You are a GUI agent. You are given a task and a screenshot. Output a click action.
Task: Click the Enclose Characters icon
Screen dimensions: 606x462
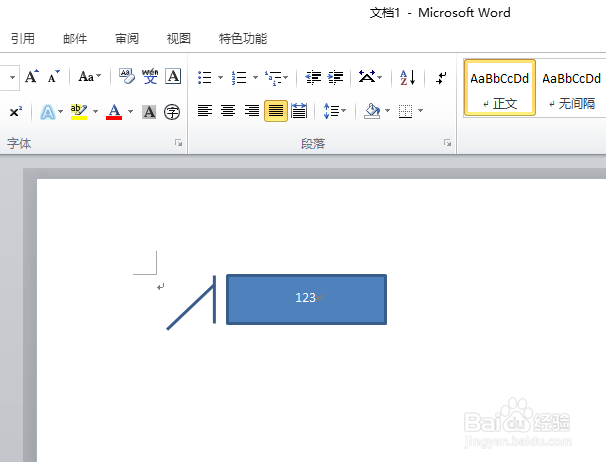coord(172,112)
